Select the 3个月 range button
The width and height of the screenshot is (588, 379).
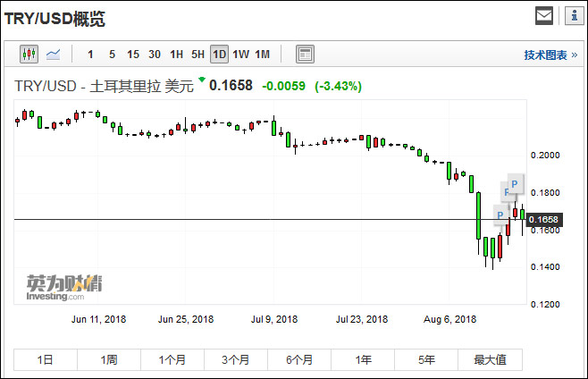(x=236, y=360)
